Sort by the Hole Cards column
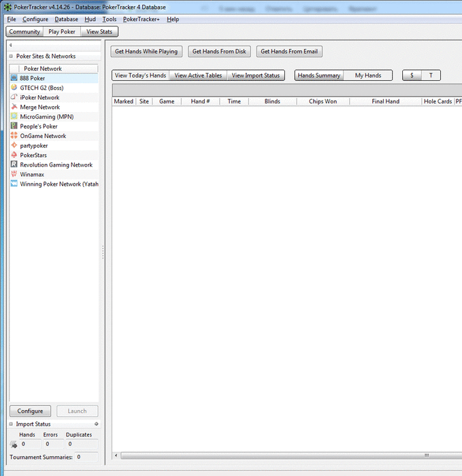The height and width of the screenshot is (476, 462). tap(438, 101)
